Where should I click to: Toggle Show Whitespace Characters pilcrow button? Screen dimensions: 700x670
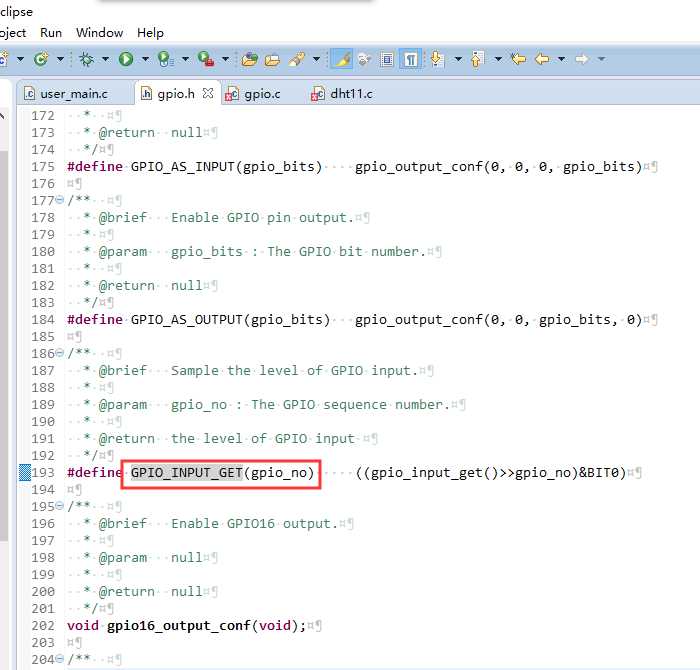410,59
